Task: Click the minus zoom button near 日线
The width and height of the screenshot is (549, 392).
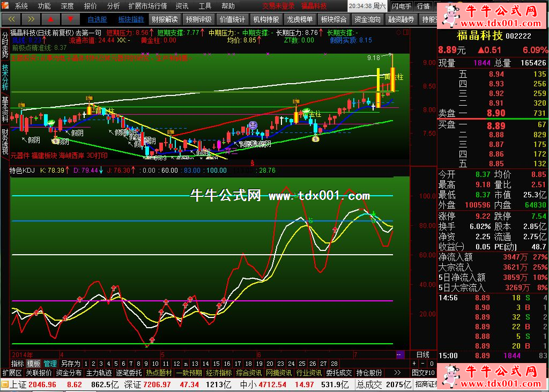Action: tap(423, 364)
